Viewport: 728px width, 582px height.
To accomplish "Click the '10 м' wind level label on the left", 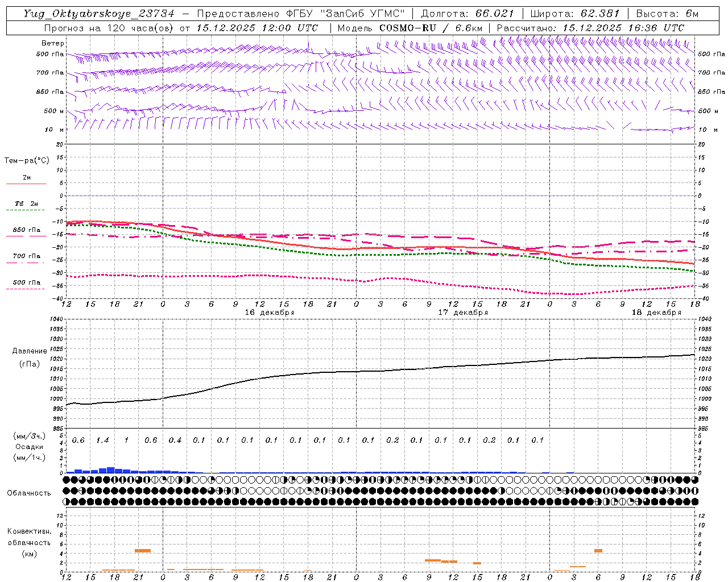I will (54, 130).
